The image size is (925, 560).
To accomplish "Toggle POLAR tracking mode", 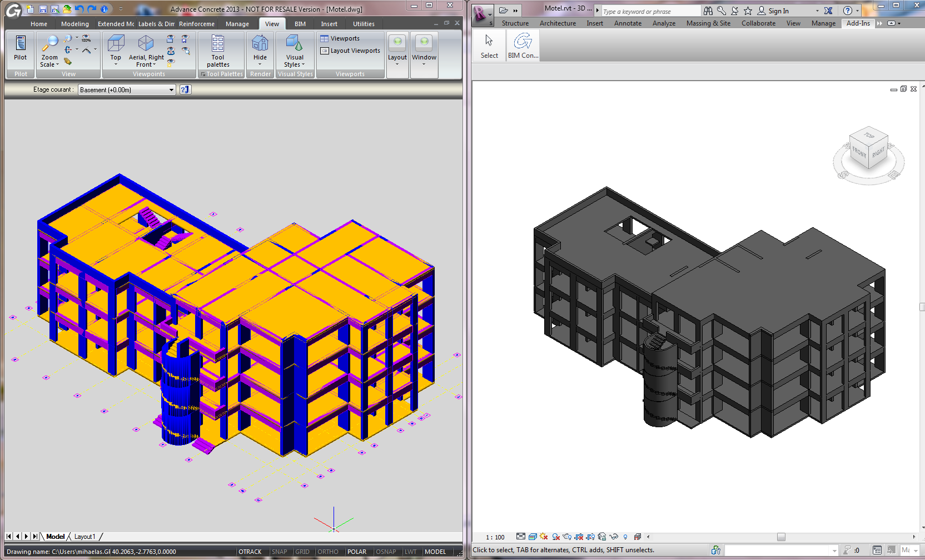I will [x=357, y=551].
